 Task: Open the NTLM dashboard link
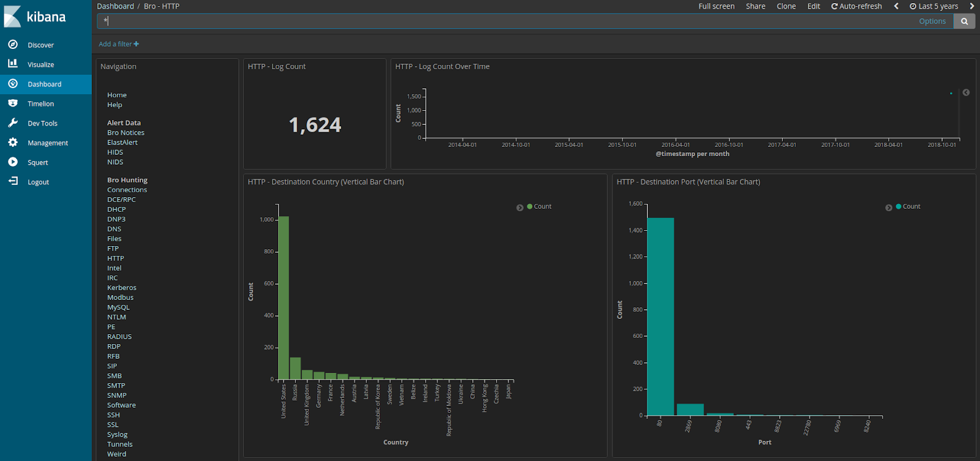tap(116, 317)
